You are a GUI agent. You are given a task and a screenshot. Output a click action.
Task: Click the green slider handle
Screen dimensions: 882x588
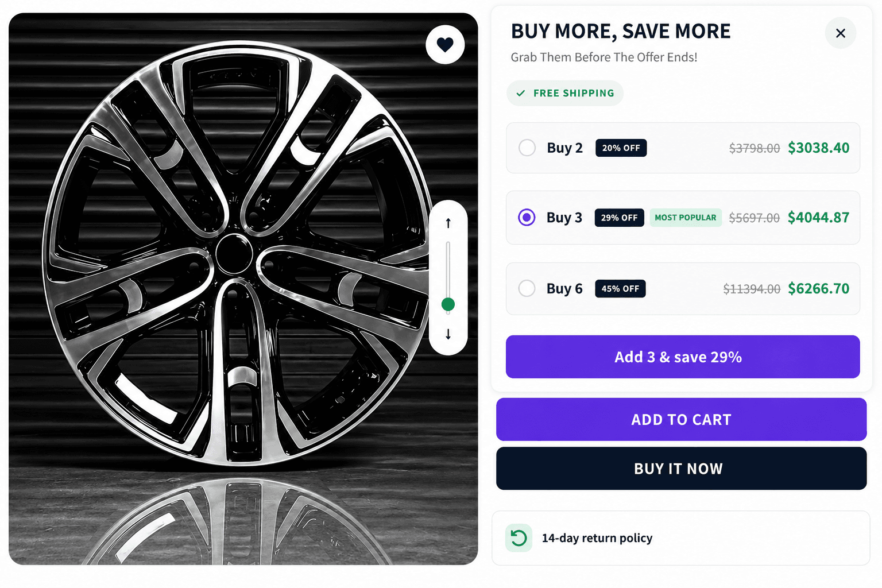pyautogui.click(x=448, y=304)
